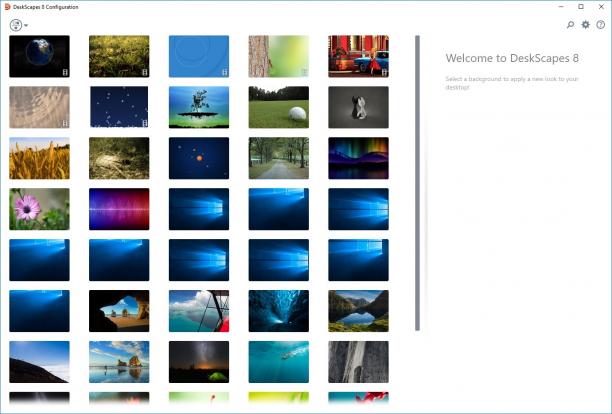Select the plain blue swirl background
Screen dimensions: 612x414
(x=199, y=56)
